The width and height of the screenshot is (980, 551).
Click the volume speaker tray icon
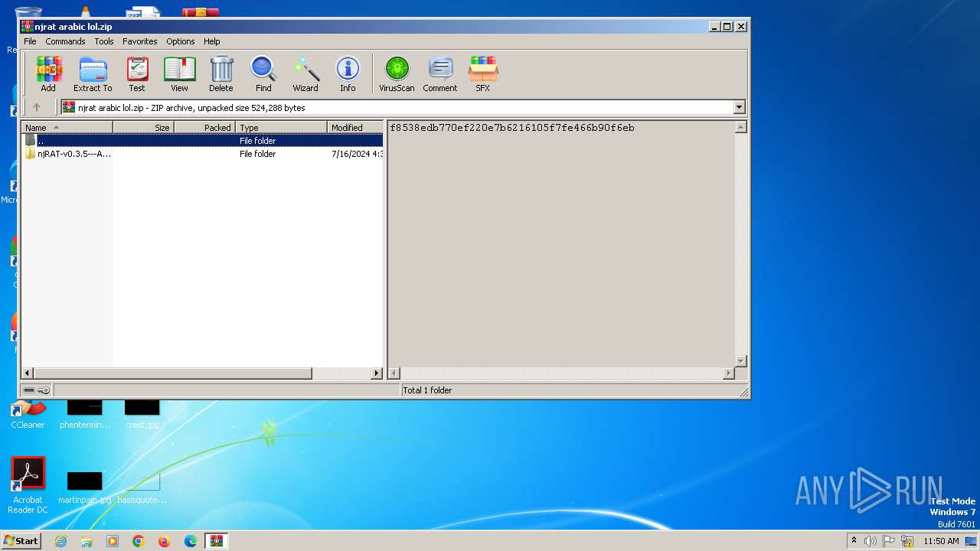(871, 541)
